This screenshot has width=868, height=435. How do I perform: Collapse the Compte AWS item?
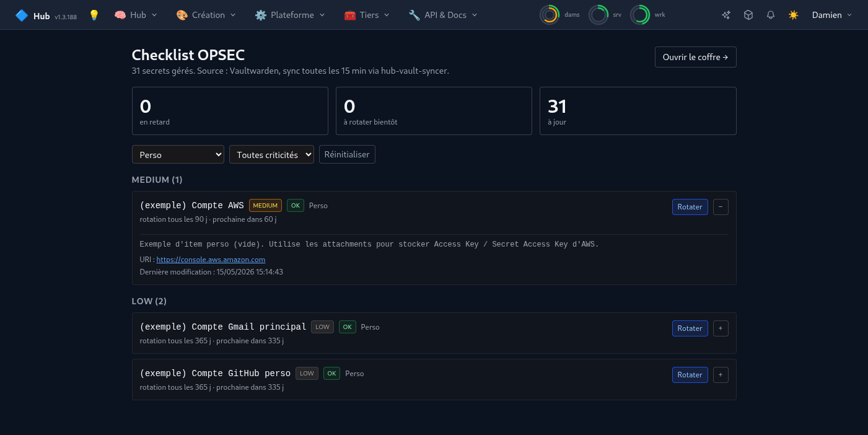click(x=721, y=207)
